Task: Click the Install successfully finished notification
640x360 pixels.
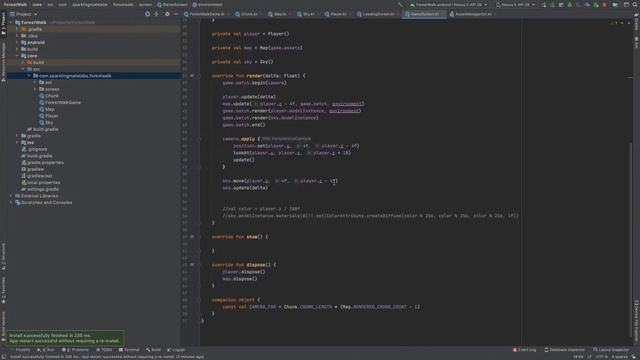Action: click(64, 338)
